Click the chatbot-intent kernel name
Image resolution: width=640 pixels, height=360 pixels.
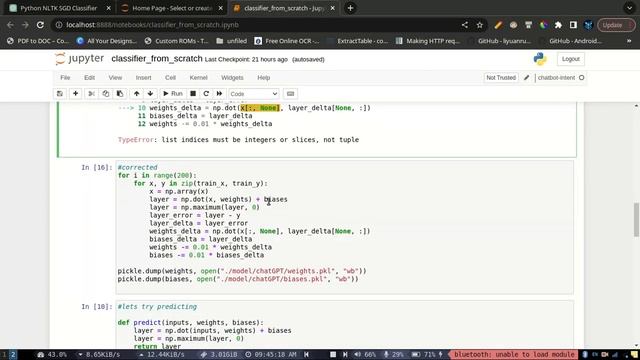[x=556, y=78]
